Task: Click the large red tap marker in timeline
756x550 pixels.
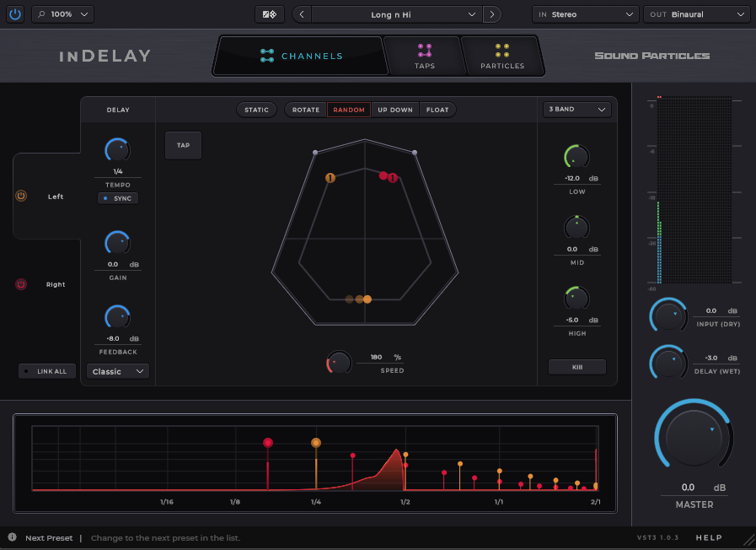Action: tap(268, 442)
